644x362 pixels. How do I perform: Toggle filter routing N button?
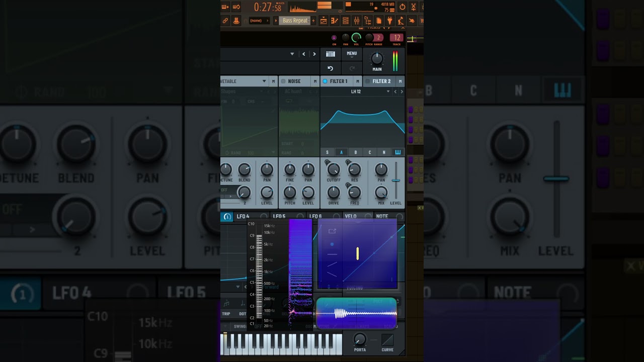tap(384, 152)
